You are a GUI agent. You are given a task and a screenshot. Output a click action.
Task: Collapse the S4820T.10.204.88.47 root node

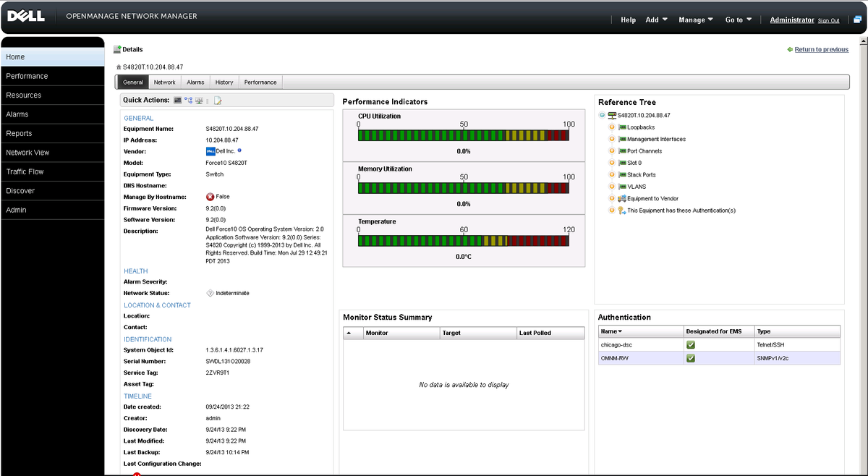[x=602, y=114]
